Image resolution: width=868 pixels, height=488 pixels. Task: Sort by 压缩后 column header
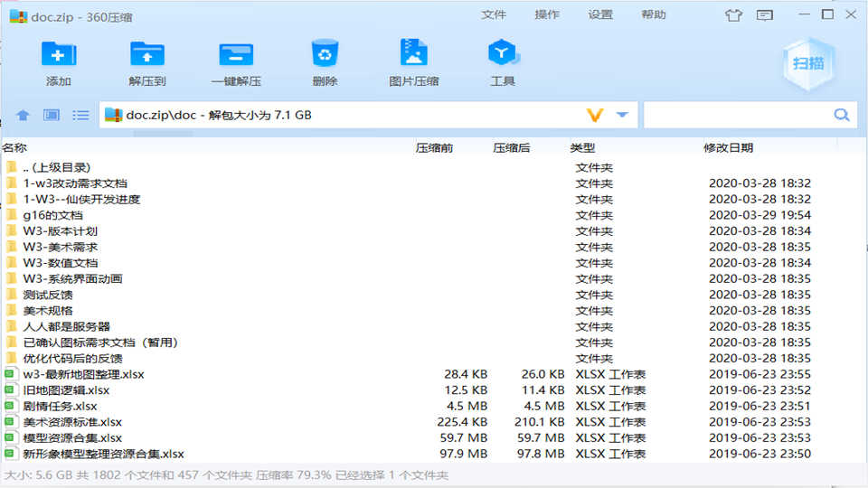pos(512,147)
